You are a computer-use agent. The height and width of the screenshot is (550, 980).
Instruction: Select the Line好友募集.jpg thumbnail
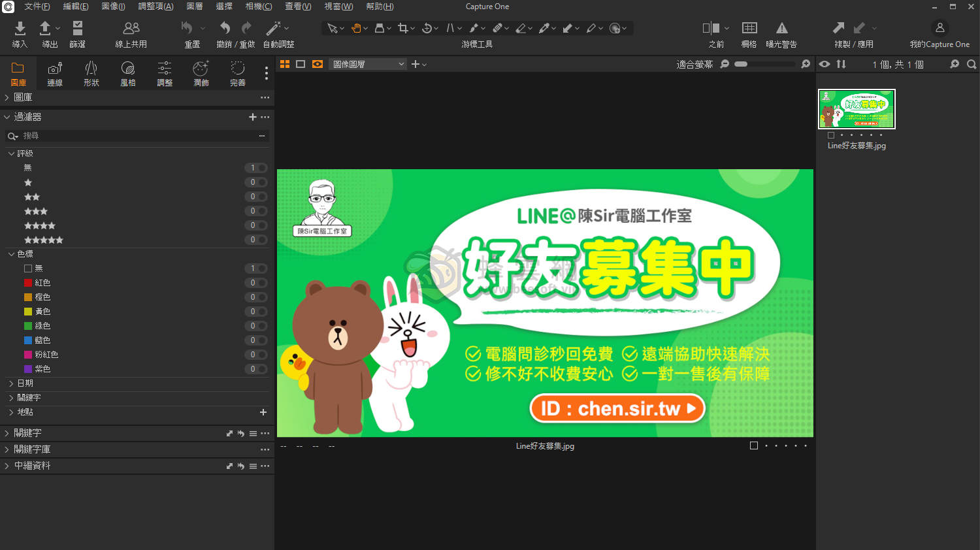tap(857, 109)
